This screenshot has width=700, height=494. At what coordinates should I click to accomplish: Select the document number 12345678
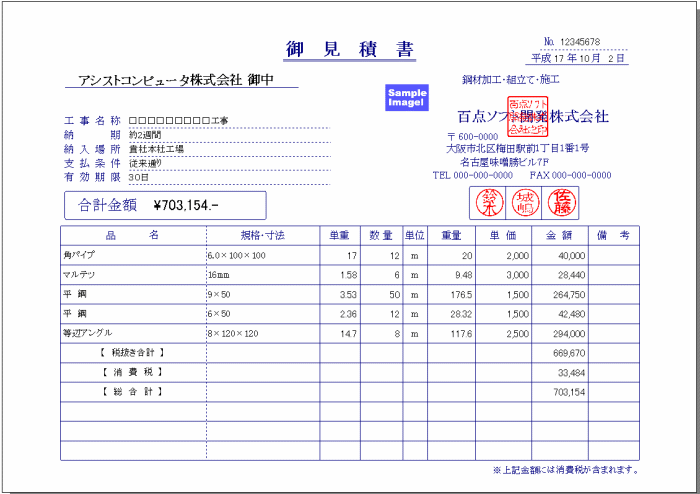(580, 42)
